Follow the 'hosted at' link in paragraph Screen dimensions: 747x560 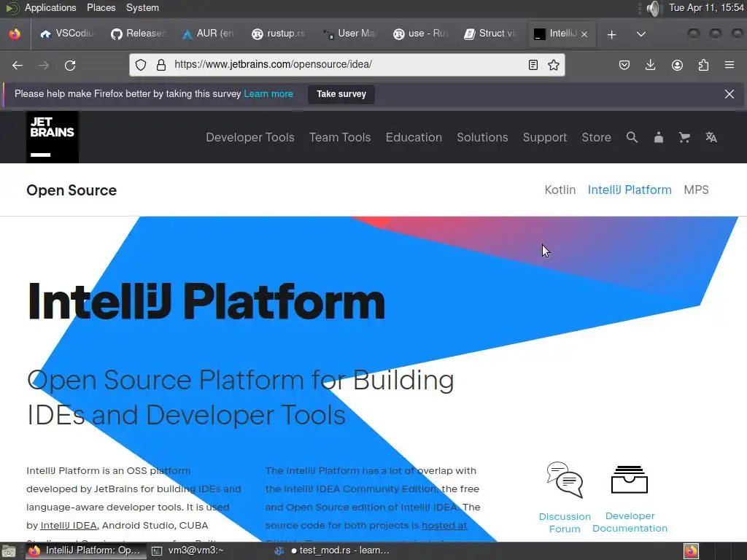pyautogui.click(x=444, y=526)
